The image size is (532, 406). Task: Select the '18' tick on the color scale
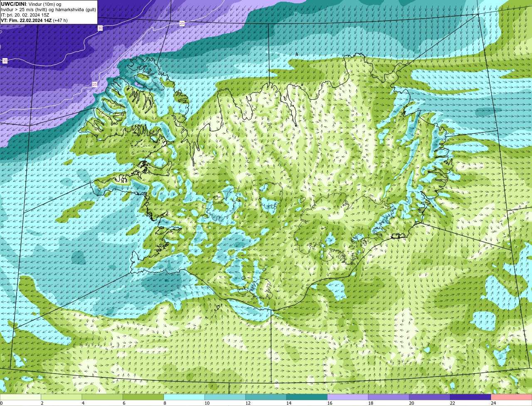[x=370, y=403]
